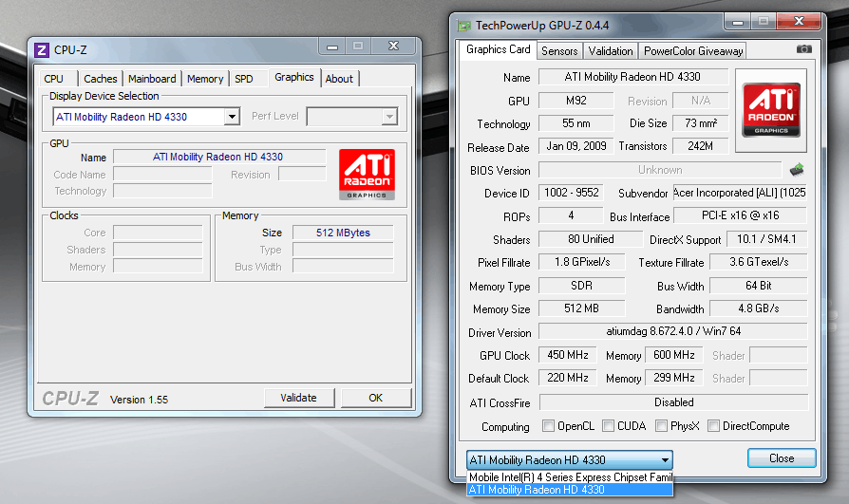
Task: Click the Technology field showing 55 nm
Action: point(576,123)
